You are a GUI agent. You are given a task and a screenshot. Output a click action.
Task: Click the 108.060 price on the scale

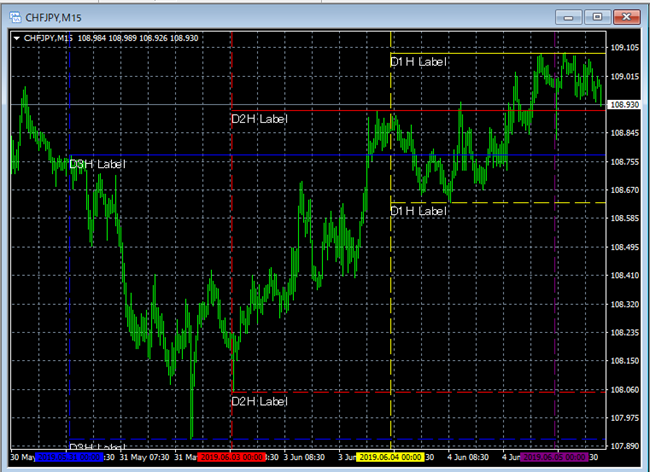tap(625, 390)
